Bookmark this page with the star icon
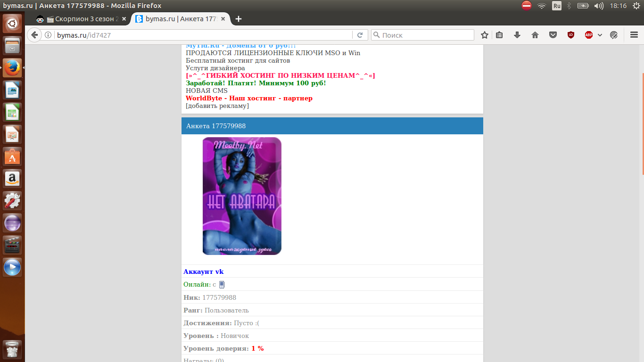The width and height of the screenshot is (644, 362). pyautogui.click(x=485, y=35)
